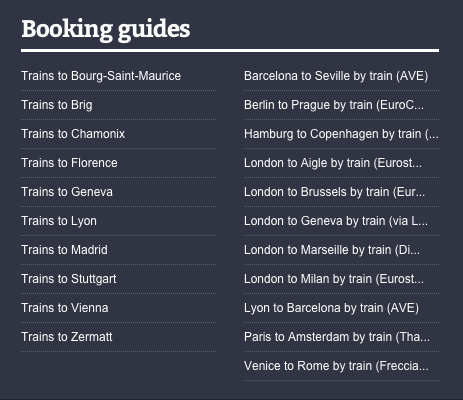Go to Trains to Geneva
This screenshot has width=463, height=400.
[67, 192]
